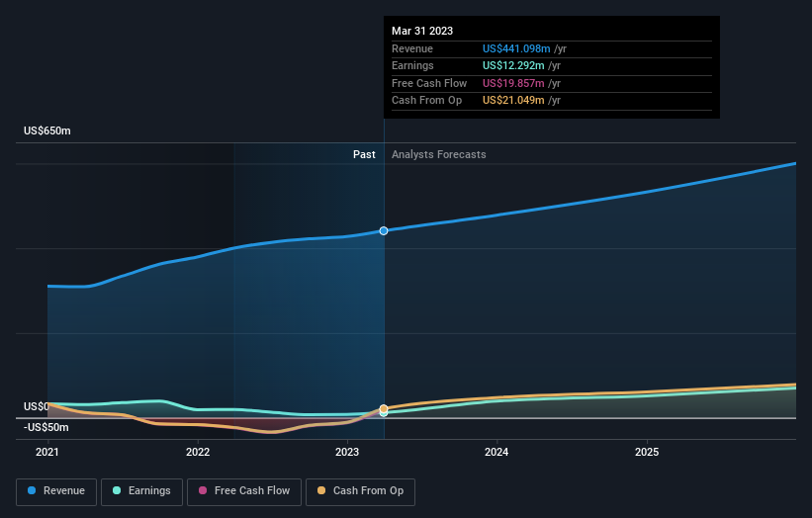Click the 2021 x-axis label

tap(47, 453)
